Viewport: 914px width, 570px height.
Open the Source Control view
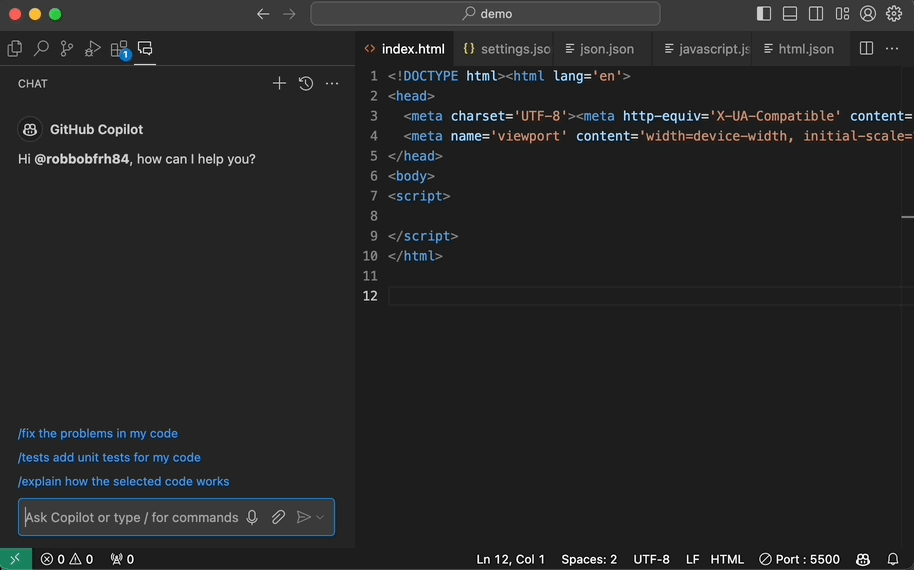67,48
